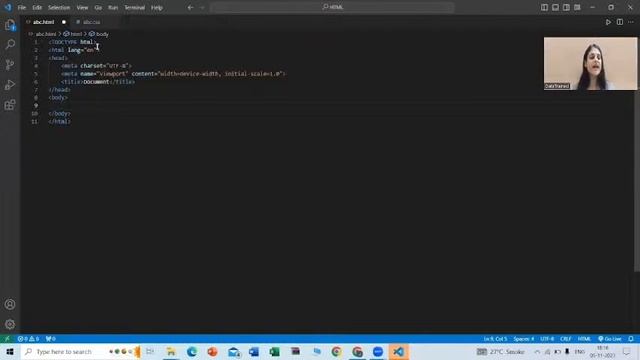The image size is (640, 360).
Task: Switch to the abc.css tab
Action: click(91, 22)
